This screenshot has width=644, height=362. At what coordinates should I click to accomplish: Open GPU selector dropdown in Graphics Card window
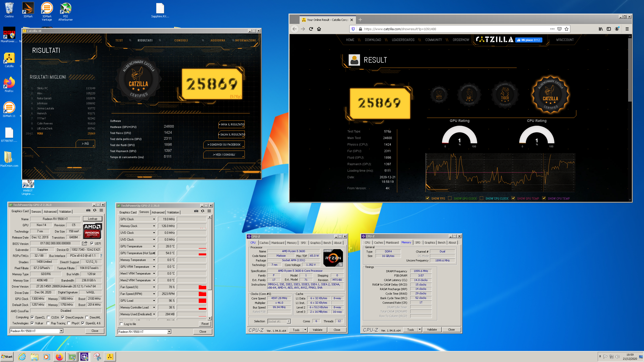(x=61, y=331)
